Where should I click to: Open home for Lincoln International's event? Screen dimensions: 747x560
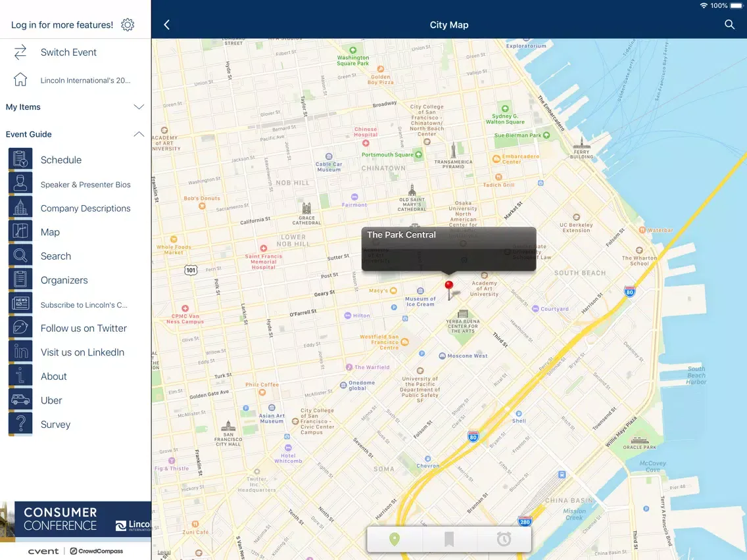(20, 80)
